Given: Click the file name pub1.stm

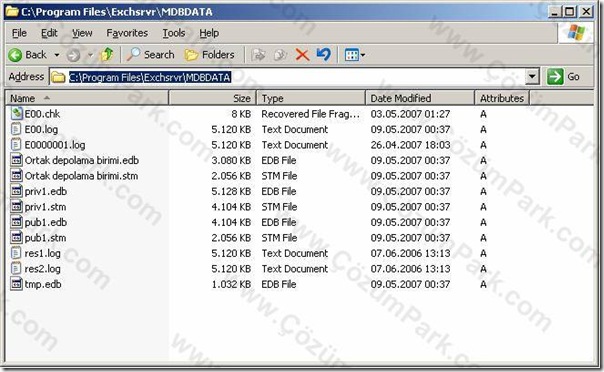Looking at the screenshot, I should 45,238.
